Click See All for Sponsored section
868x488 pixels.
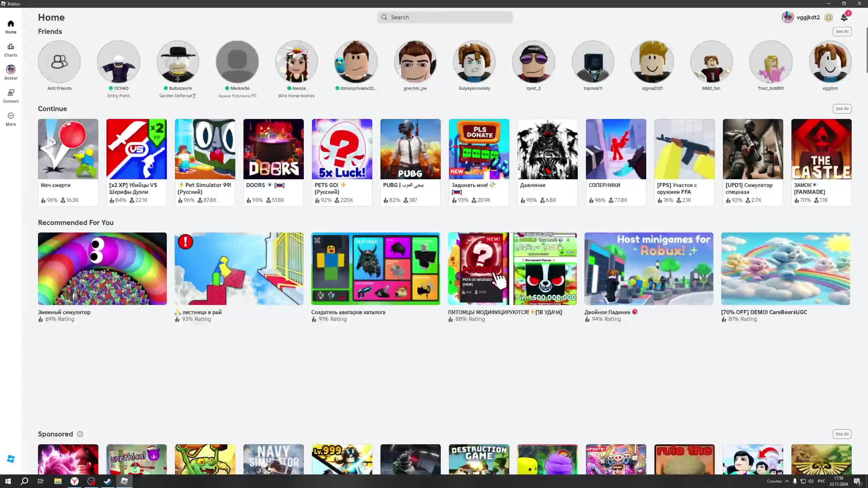click(x=842, y=434)
